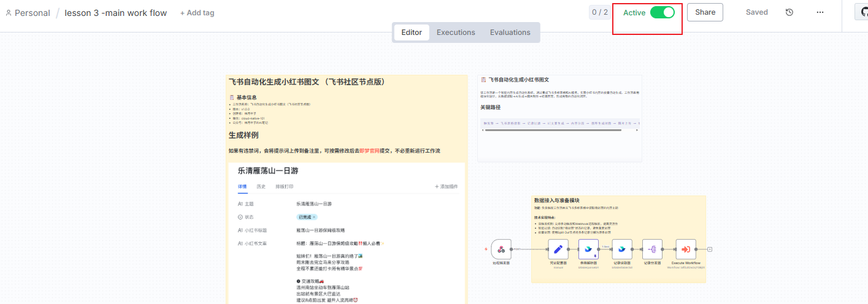
Task: Open the 即梦官网 link in the sticky note
Action: pos(371,151)
